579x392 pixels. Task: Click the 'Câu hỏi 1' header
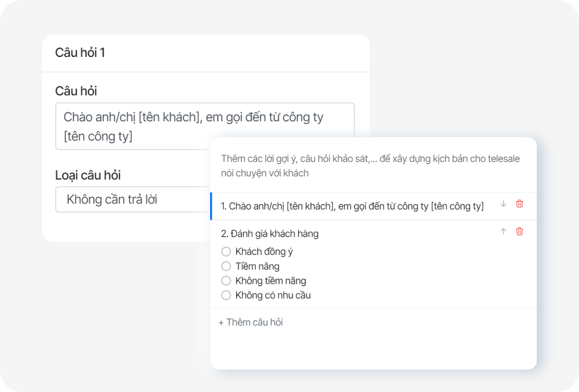(79, 52)
